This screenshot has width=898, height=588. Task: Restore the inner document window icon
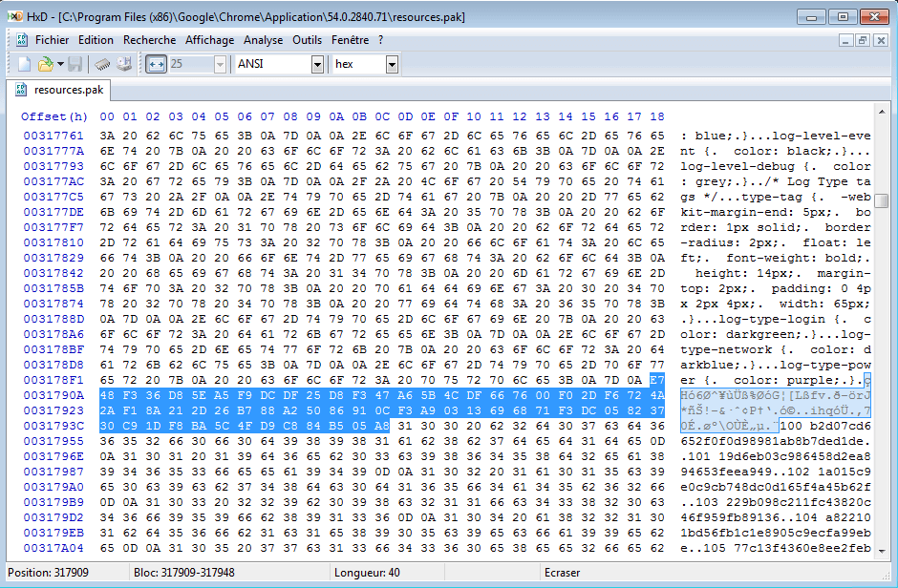tap(863, 40)
